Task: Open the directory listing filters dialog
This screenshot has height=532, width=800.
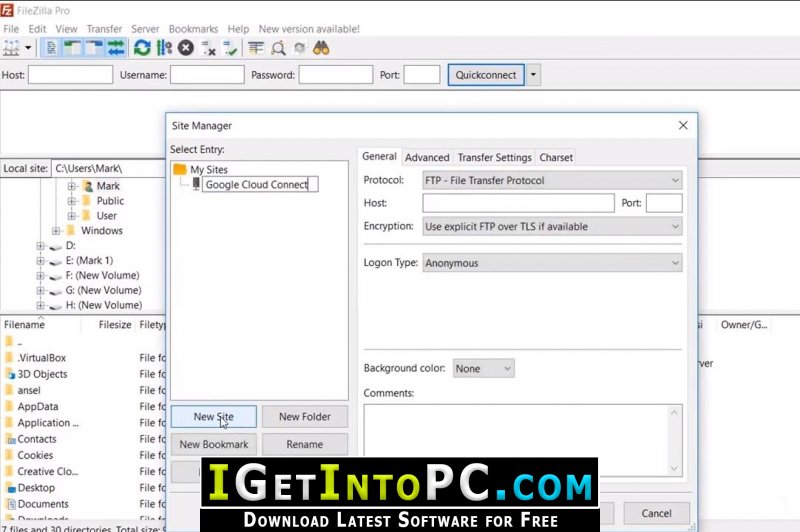Action: (256, 48)
